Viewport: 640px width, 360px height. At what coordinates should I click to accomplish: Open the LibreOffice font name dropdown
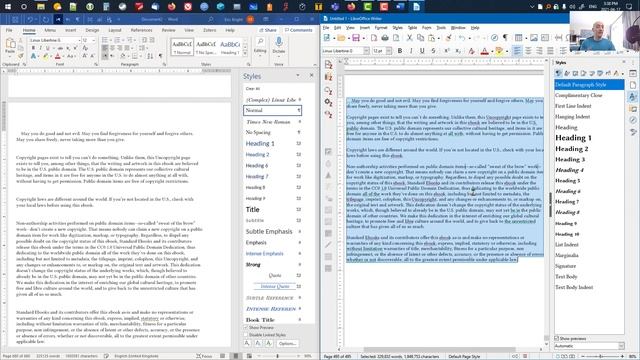(366, 51)
